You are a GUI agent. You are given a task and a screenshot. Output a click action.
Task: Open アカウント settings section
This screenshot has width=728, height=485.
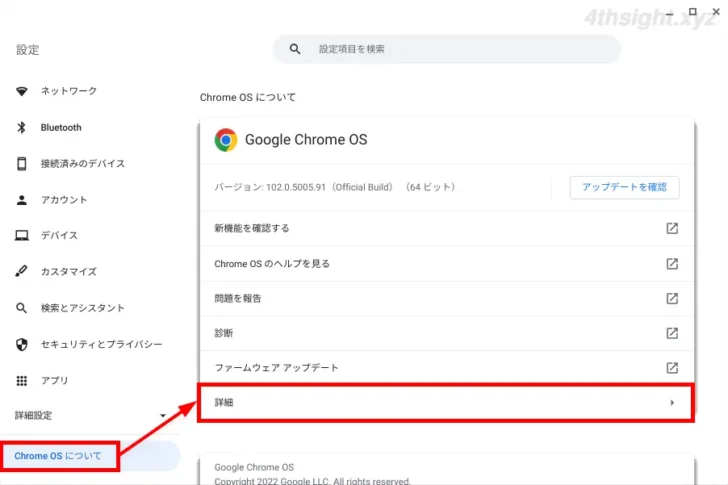coord(64,200)
